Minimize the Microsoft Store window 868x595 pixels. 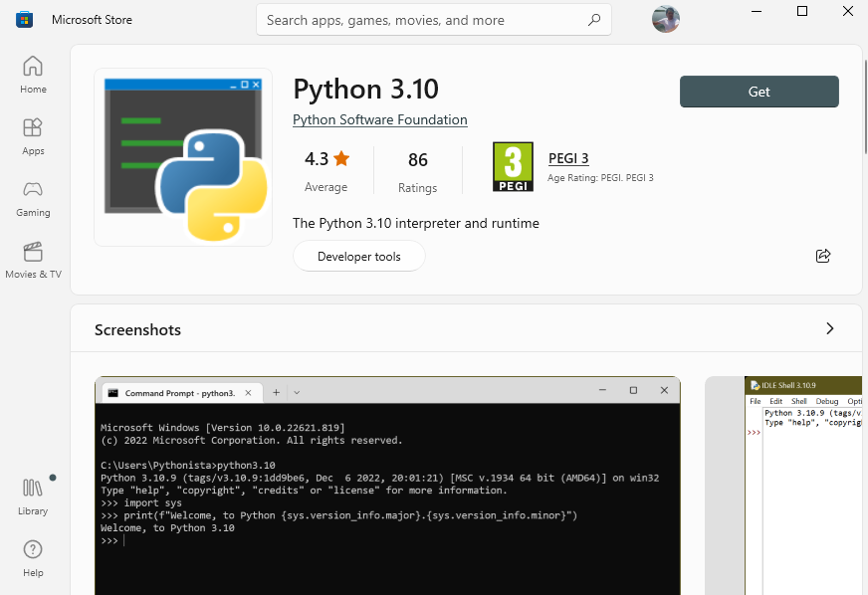click(757, 11)
